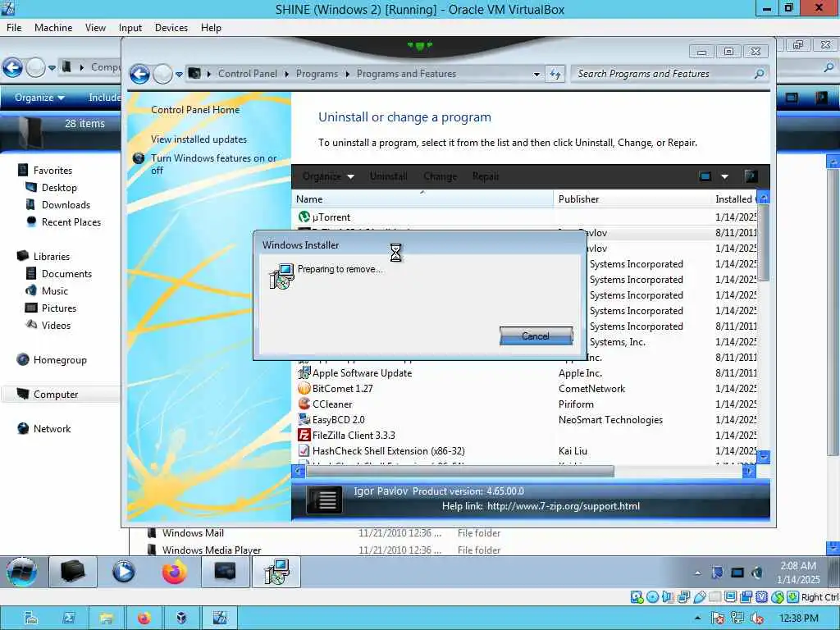Click the vertical scrollbar thumb of programs list
Viewport: 840px width, 630px height.
point(764,242)
